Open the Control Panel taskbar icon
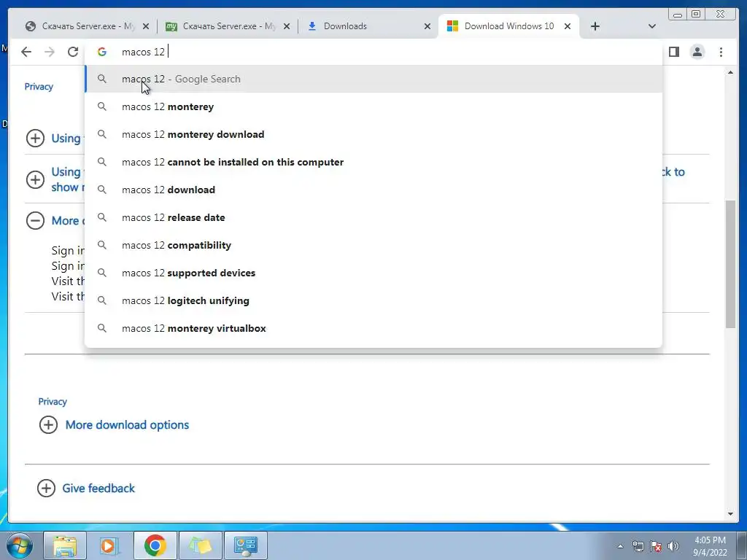Image resolution: width=747 pixels, height=560 pixels. tap(245, 545)
